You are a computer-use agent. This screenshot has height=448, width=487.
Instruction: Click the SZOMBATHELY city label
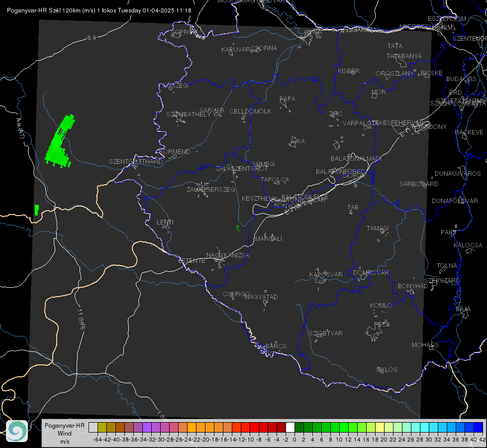[189, 114]
